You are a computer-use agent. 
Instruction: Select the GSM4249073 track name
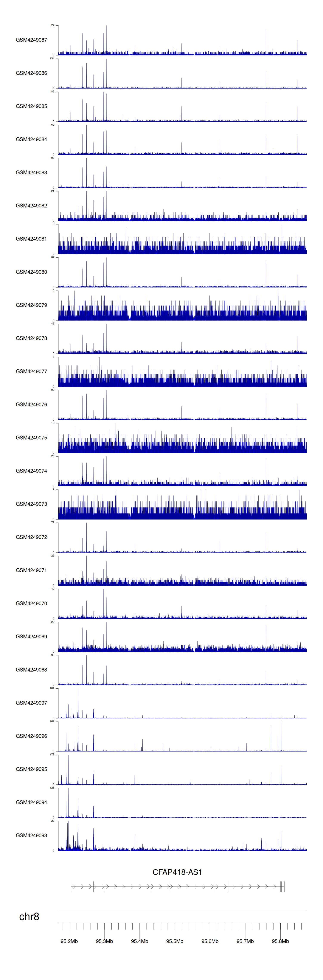[31, 504]
